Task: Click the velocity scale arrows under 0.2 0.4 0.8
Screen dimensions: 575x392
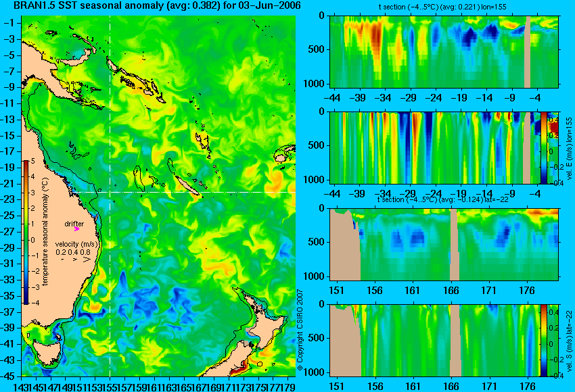Action: point(76,260)
